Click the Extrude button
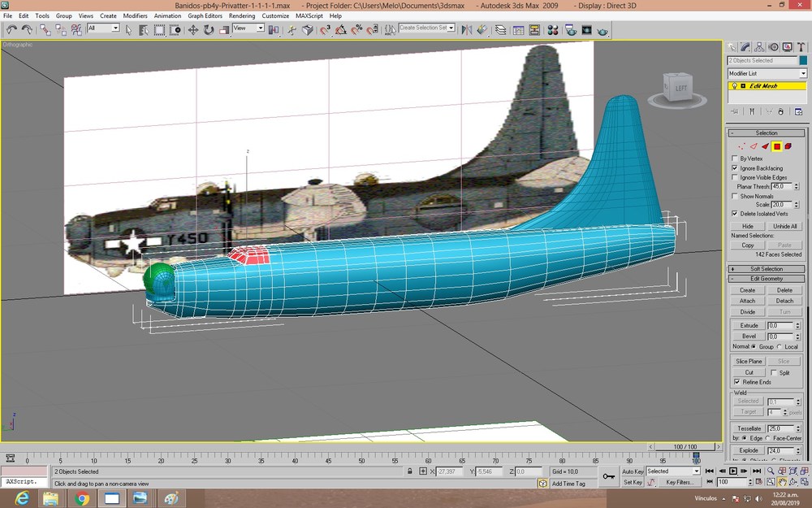Viewport: 812px width, 508px height. pos(749,326)
